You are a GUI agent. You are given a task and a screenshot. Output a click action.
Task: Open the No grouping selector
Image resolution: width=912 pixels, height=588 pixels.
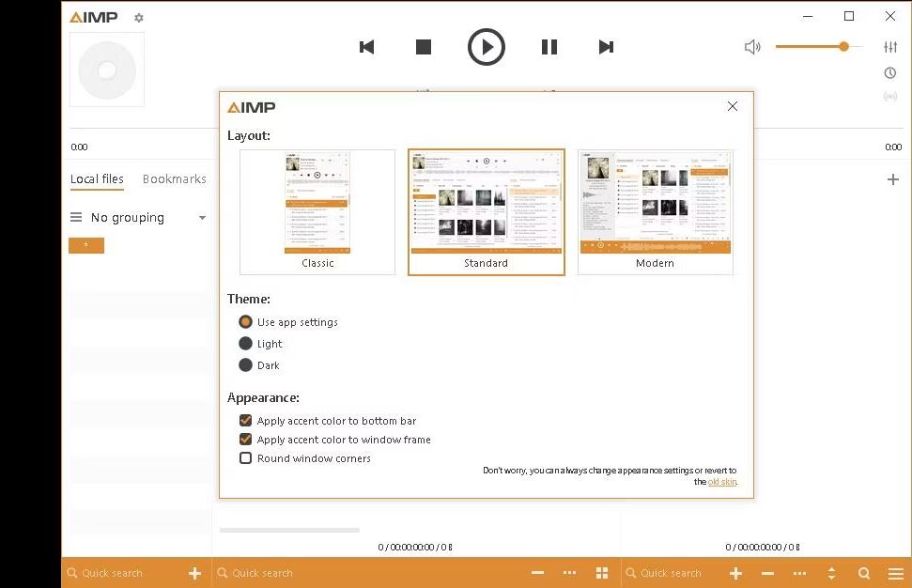(138, 218)
